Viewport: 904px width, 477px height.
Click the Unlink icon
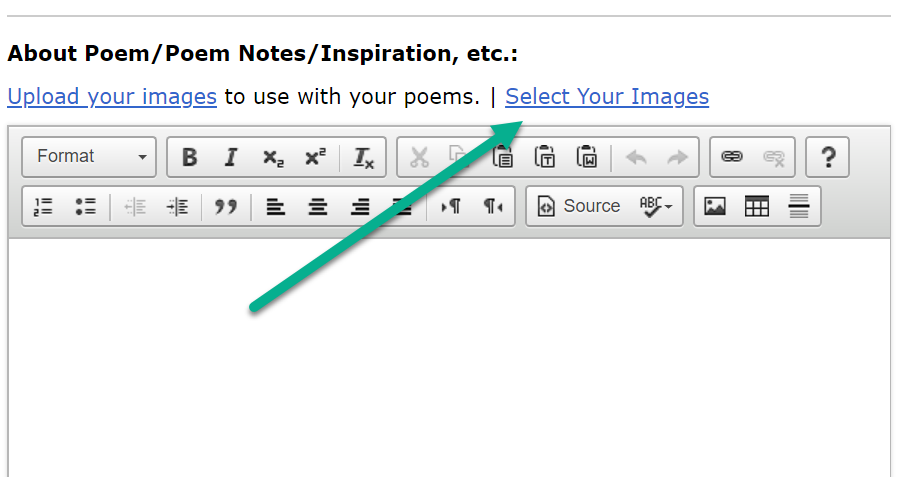click(774, 157)
